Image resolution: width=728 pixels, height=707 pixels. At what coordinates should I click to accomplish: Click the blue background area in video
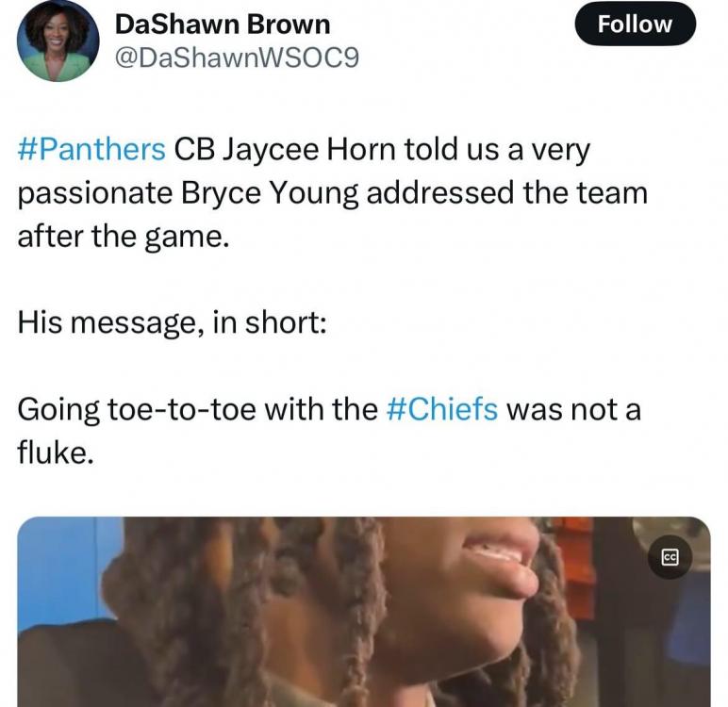tap(60, 567)
